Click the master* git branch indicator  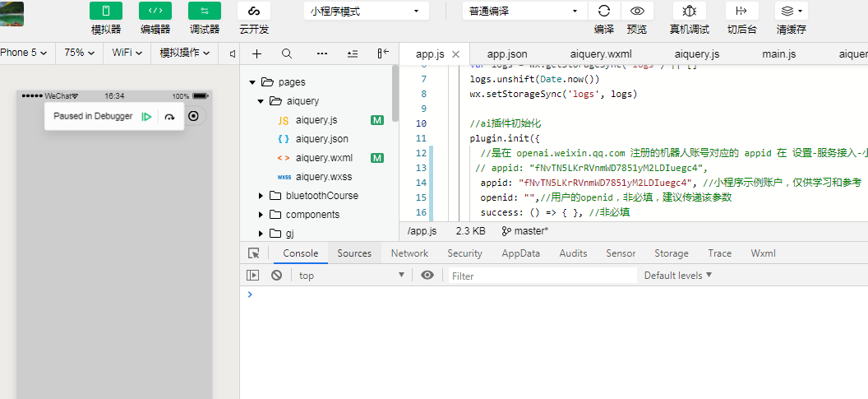click(x=524, y=231)
